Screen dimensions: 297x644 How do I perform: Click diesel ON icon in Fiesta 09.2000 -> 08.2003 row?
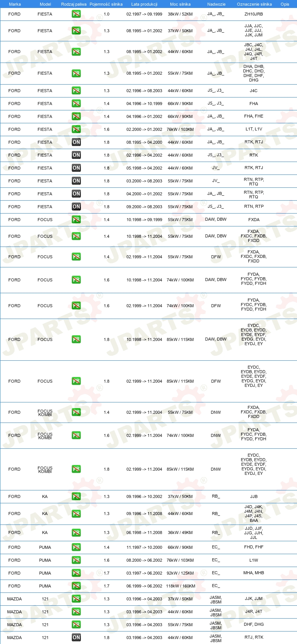coord(76,207)
